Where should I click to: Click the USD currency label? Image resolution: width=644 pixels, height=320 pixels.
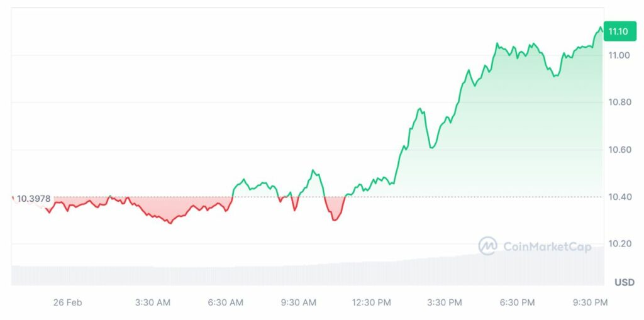coord(625,283)
